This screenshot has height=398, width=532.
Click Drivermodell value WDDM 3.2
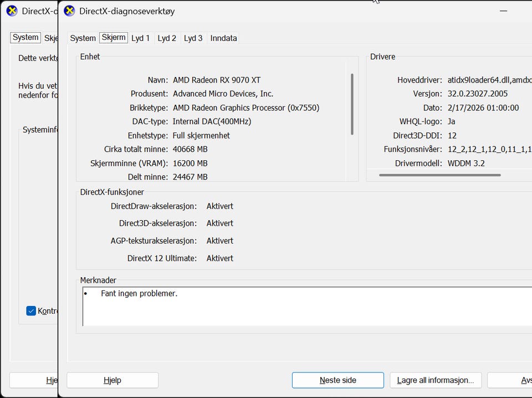(x=466, y=164)
